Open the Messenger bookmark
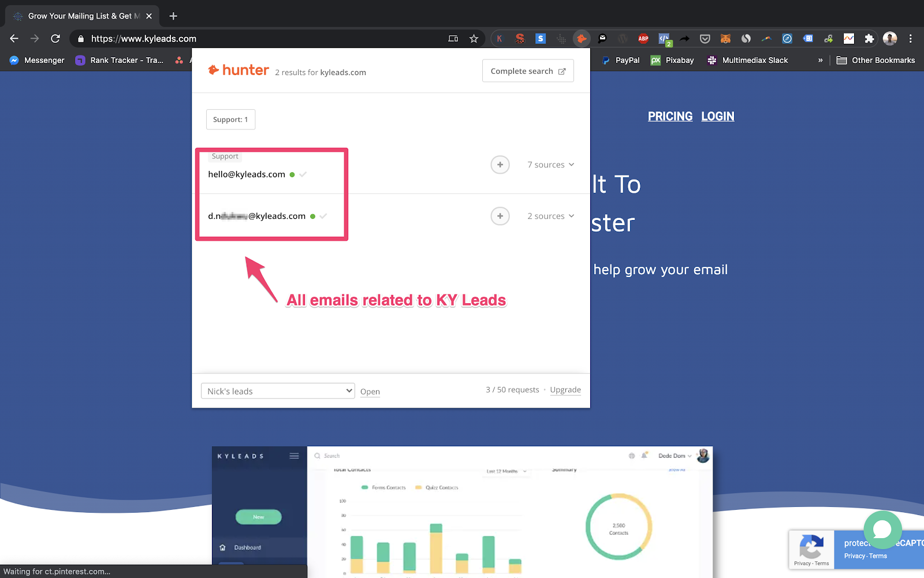 tap(37, 60)
